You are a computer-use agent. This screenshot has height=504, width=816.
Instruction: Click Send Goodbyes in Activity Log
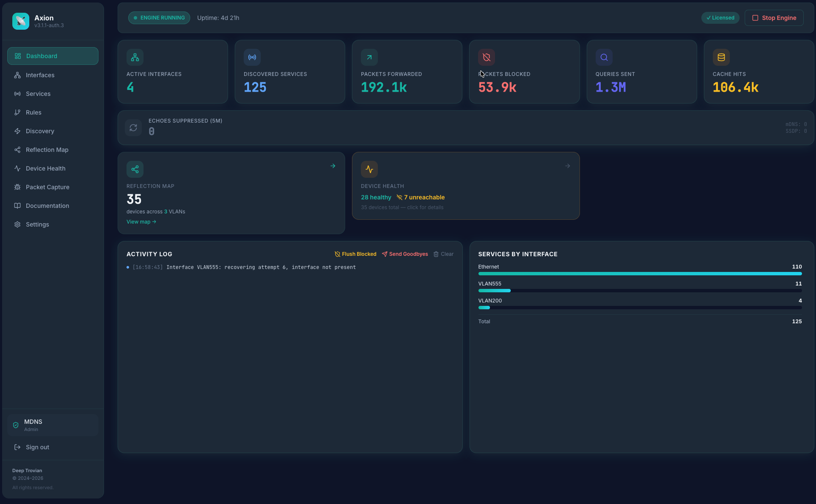405,254
